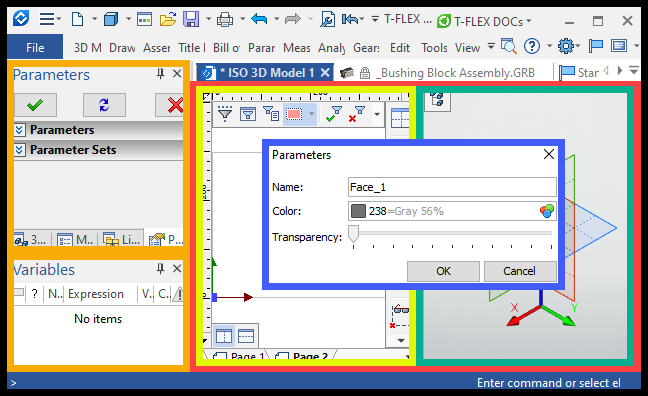Screen dimensions: 648x396
Task: Open the ribbon tabs overflow arrow after View
Action: click(x=491, y=46)
